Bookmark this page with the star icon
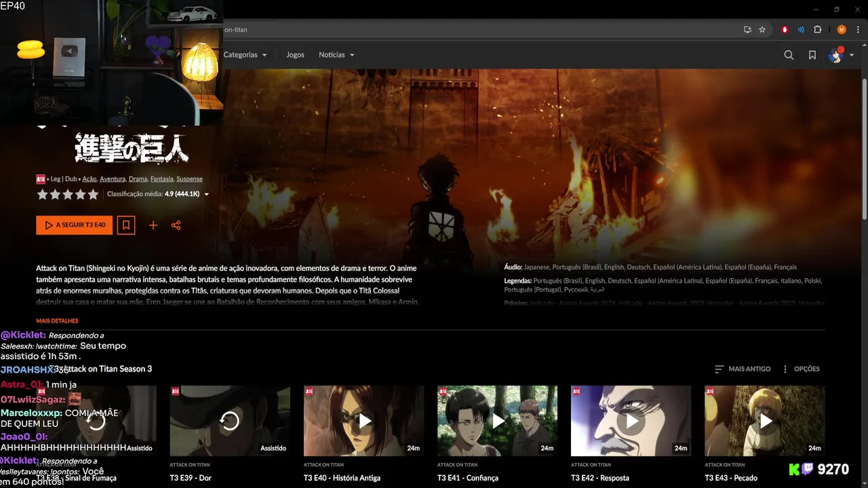The height and width of the screenshot is (488, 868). click(x=762, y=30)
